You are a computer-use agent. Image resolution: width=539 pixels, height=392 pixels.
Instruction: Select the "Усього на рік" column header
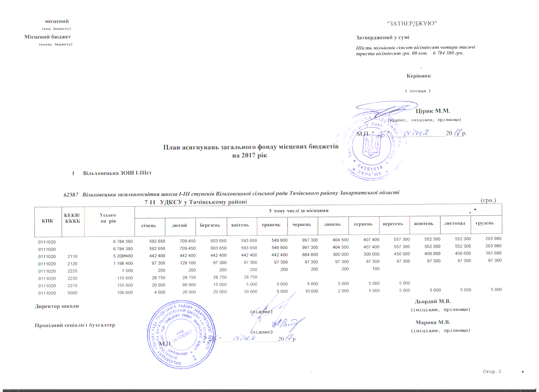pos(108,218)
